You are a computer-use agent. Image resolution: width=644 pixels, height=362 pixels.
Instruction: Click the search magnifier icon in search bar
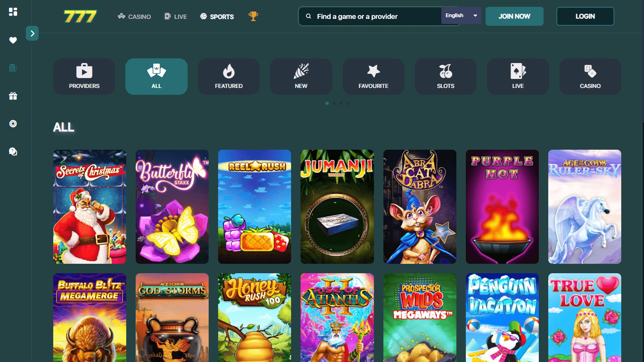point(308,16)
